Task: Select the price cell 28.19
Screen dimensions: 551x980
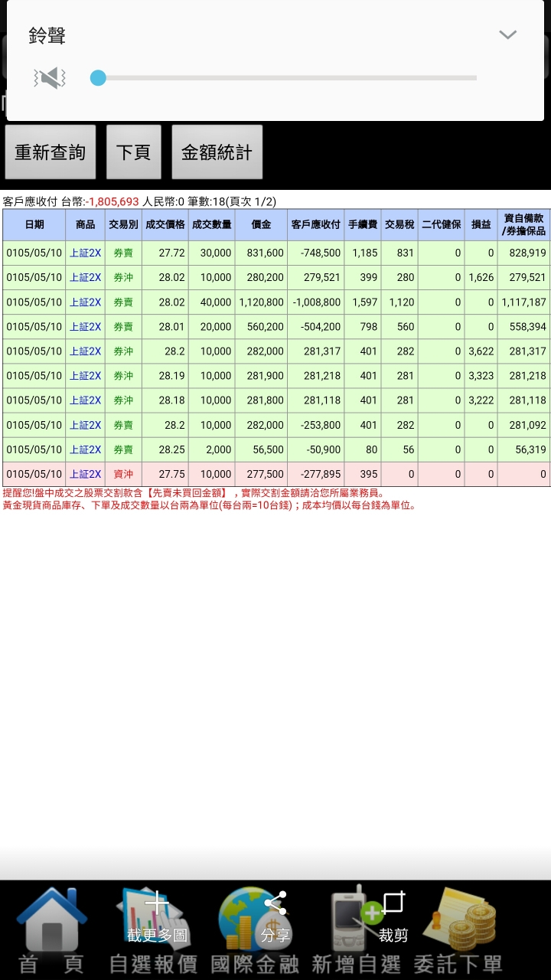Action: [165, 376]
